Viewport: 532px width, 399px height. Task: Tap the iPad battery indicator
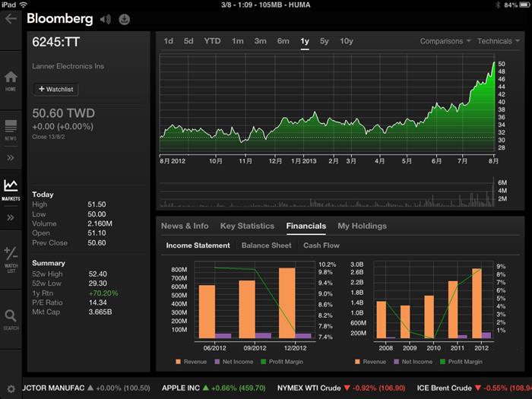point(524,5)
